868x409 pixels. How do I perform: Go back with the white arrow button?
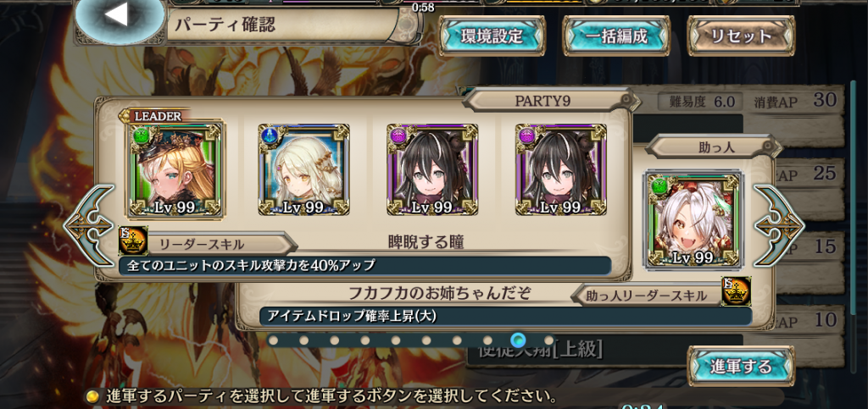click(119, 18)
